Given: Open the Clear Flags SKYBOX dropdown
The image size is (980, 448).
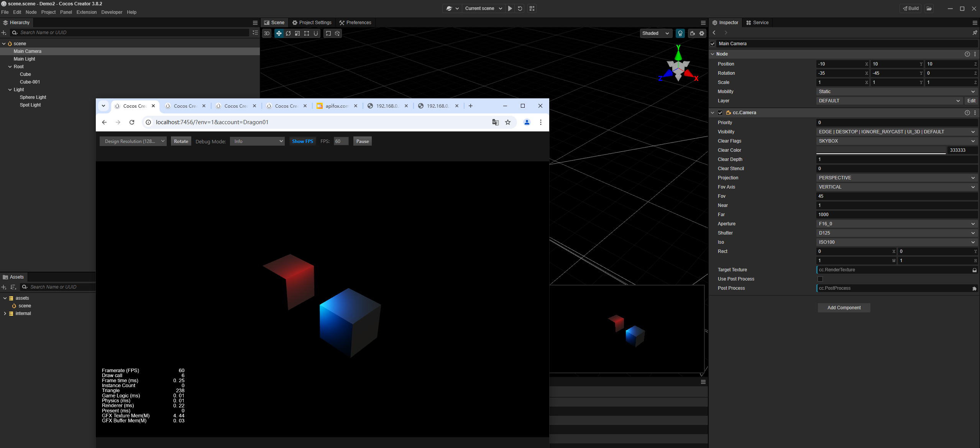Looking at the screenshot, I should click(896, 141).
